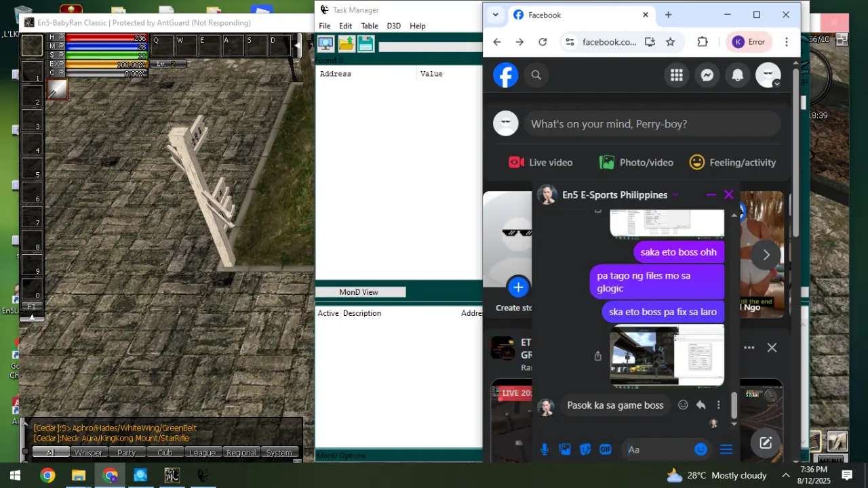Viewport: 868px width, 488px height.
Task: Select the Party chat tab in game
Action: pyautogui.click(x=127, y=453)
